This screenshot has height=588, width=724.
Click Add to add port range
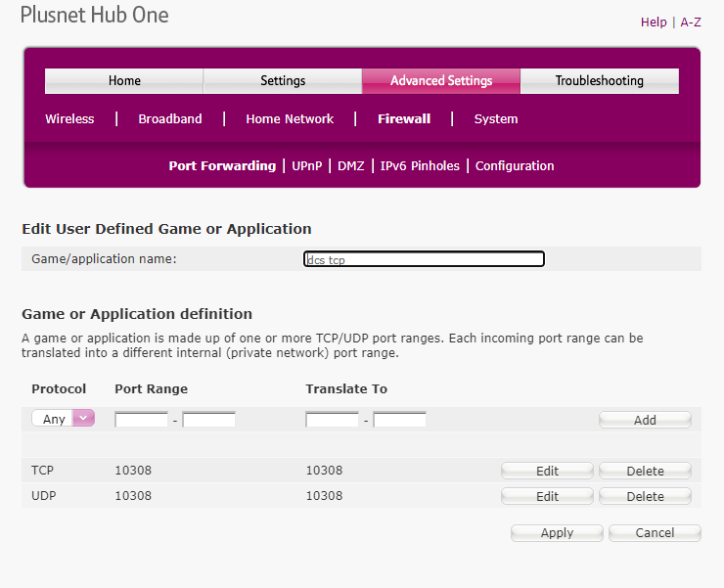[645, 420]
